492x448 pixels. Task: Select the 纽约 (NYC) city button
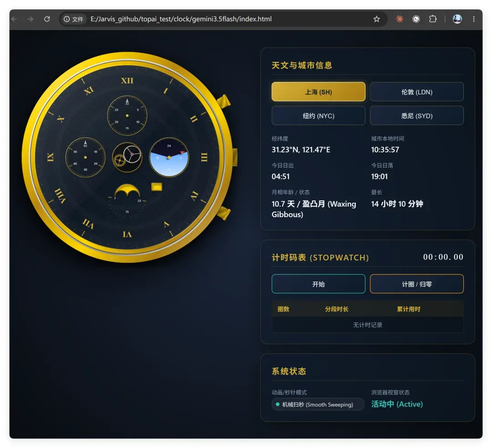[x=318, y=115]
